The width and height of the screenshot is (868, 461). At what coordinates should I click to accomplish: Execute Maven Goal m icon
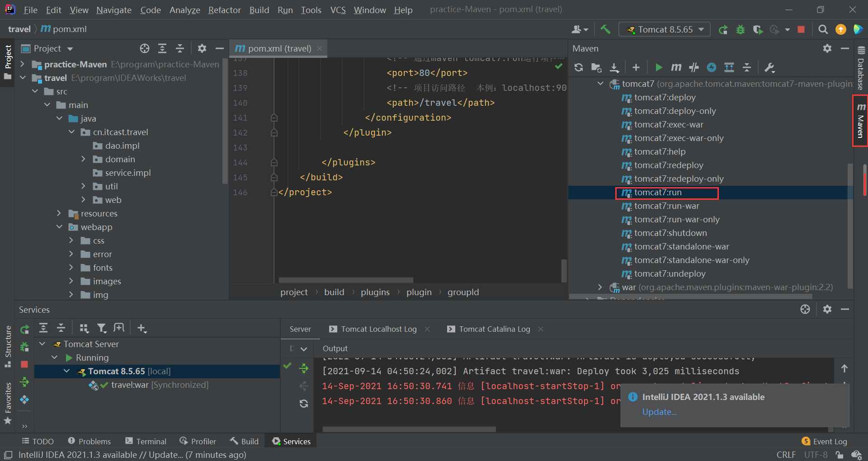pos(676,67)
